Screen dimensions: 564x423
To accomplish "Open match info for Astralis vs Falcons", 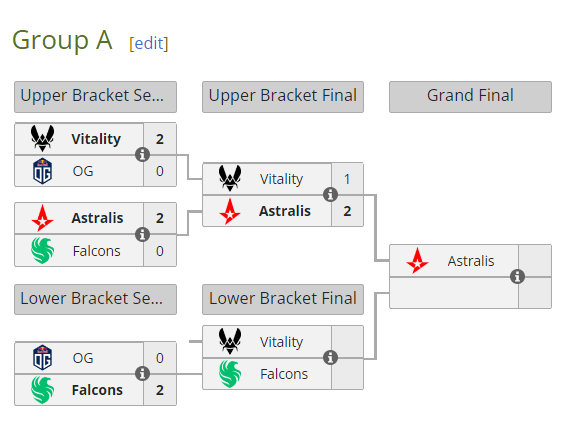I will (142, 235).
